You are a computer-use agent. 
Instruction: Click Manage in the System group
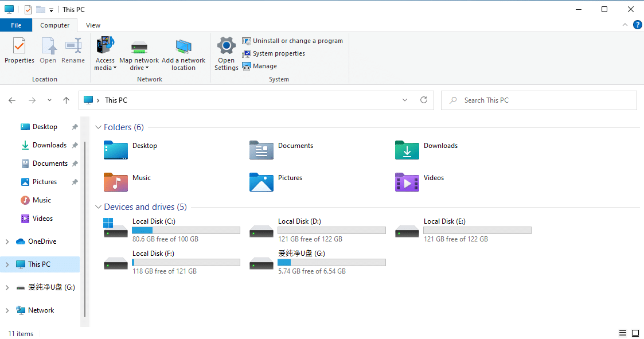pyautogui.click(x=260, y=66)
